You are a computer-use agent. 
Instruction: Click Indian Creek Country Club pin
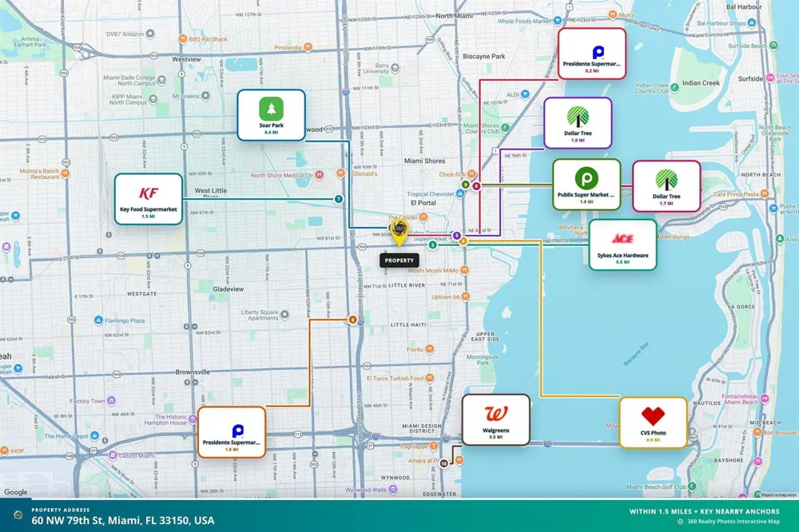[x=674, y=87]
